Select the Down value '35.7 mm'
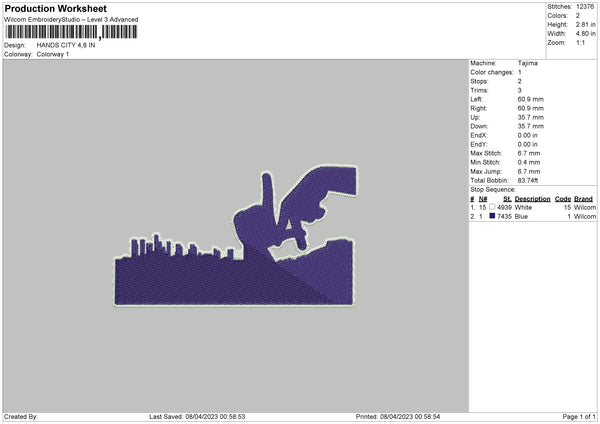The width and height of the screenshot is (600, 424). (x=531, y=126)
